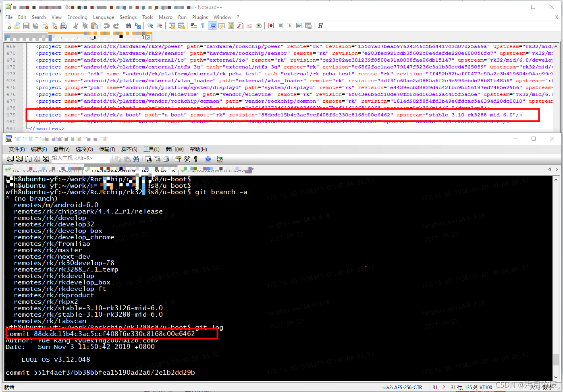Open the File menu in Notepad++
The image size is (563, 392).
(9, 17)
